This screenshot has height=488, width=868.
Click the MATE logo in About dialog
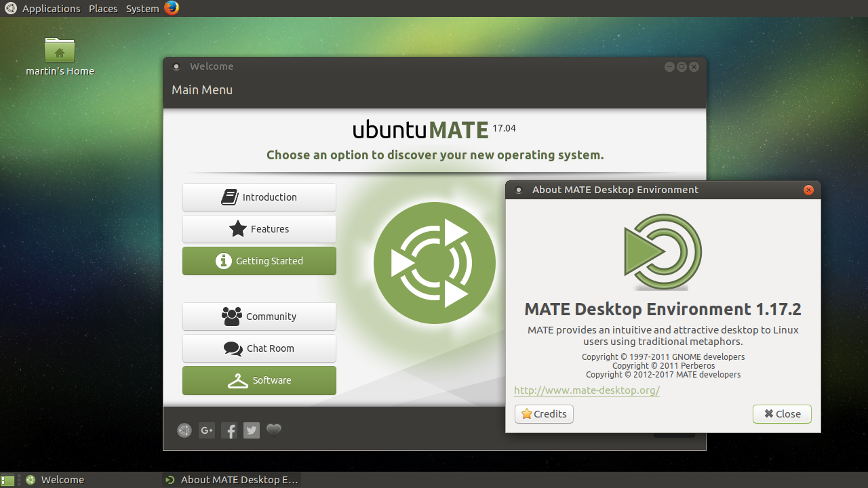click(x=663, y=253)
